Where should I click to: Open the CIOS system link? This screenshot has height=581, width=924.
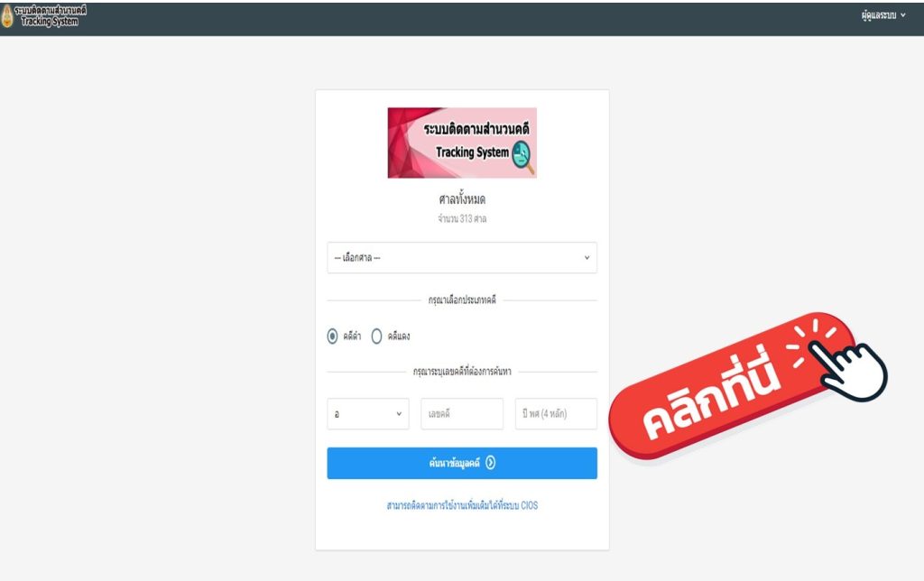click(462, 505)
